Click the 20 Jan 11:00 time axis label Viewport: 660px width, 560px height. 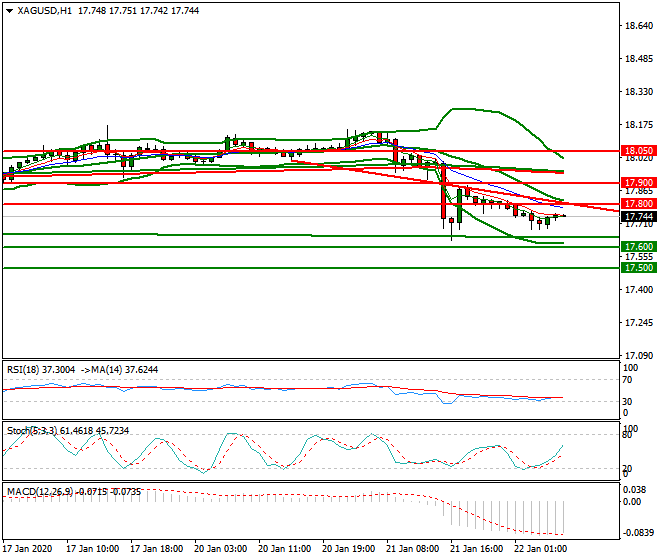pyautogui.click(x=285, y=549)
